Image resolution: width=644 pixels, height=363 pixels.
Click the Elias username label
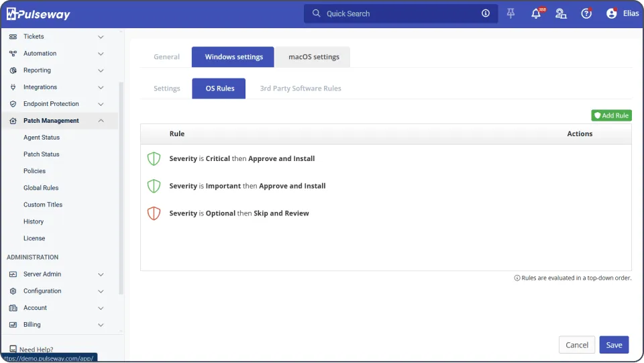631,13
